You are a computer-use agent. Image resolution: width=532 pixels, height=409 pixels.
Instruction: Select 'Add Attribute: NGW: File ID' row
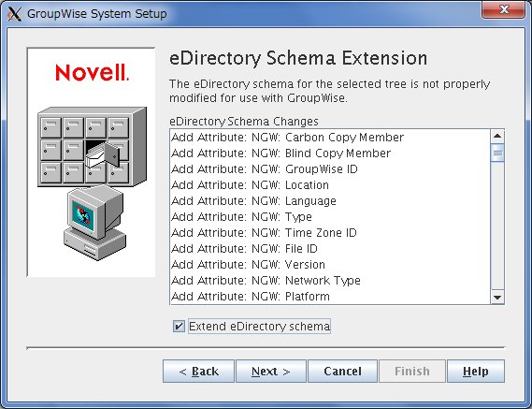[x=330, y=249]
